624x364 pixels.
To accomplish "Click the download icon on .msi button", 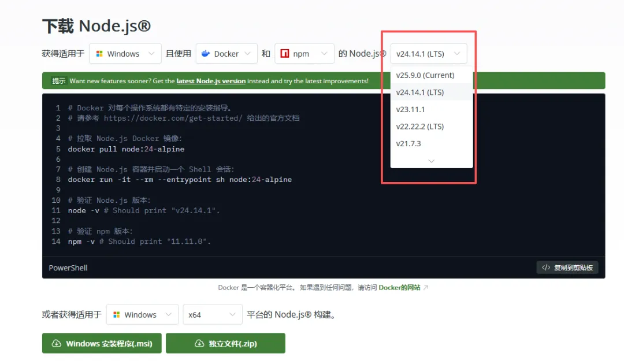I will coord(57,343).
